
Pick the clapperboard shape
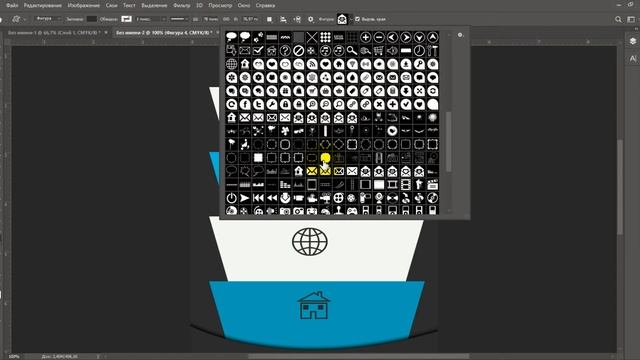click(433, 184)
